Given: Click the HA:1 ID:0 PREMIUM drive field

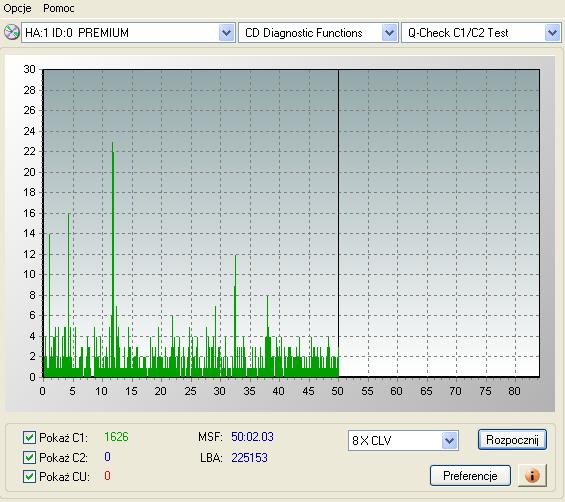Looking at the screenshot, I should 120,33.
